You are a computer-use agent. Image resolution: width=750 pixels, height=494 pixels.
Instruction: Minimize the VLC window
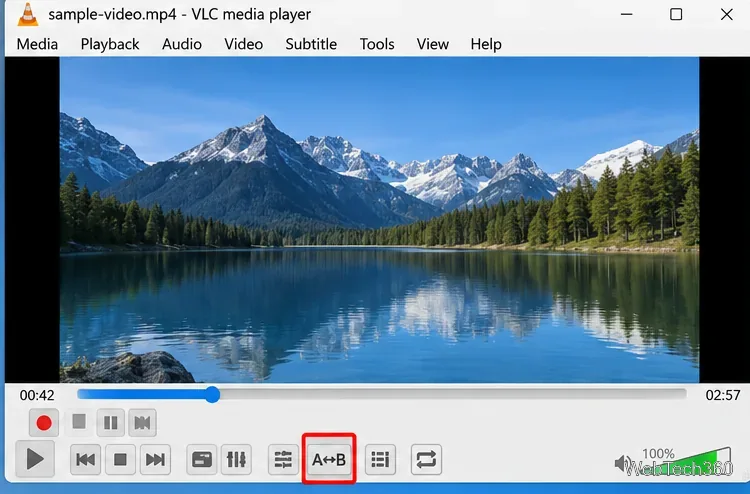coord(627,14)
